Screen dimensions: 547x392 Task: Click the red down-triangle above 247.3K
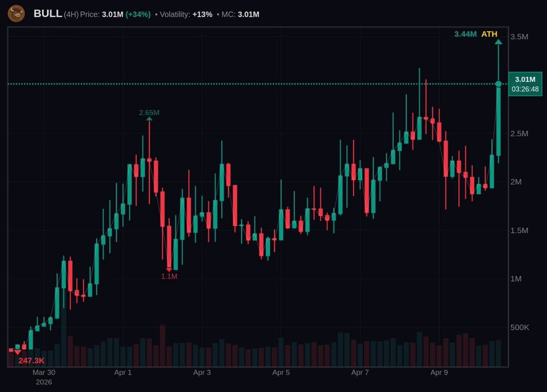point(17,351)
